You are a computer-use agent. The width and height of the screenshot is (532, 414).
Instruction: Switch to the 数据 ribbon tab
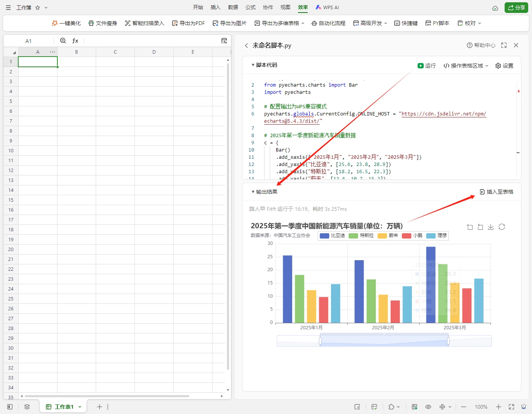tap(233, 7)
